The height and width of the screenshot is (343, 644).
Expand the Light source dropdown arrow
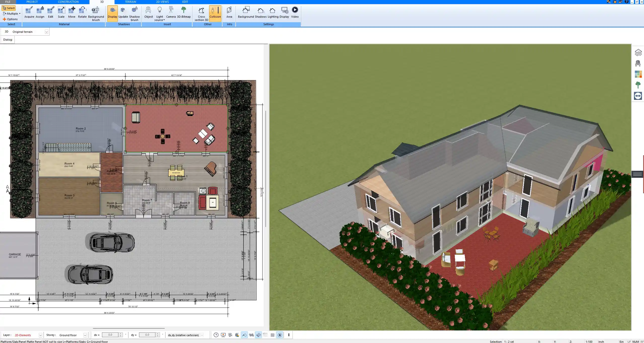coord(164,20)
